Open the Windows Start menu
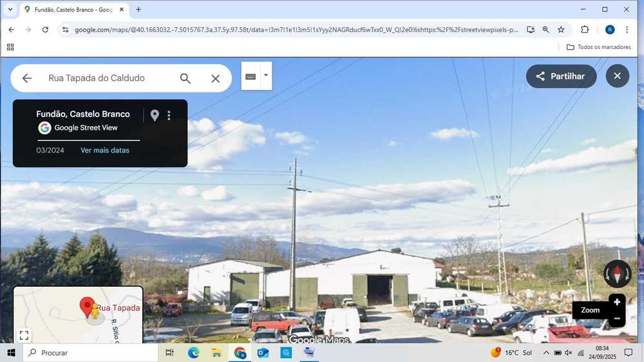Viewport: 644px width, 362px height. (x=11, y=352)
